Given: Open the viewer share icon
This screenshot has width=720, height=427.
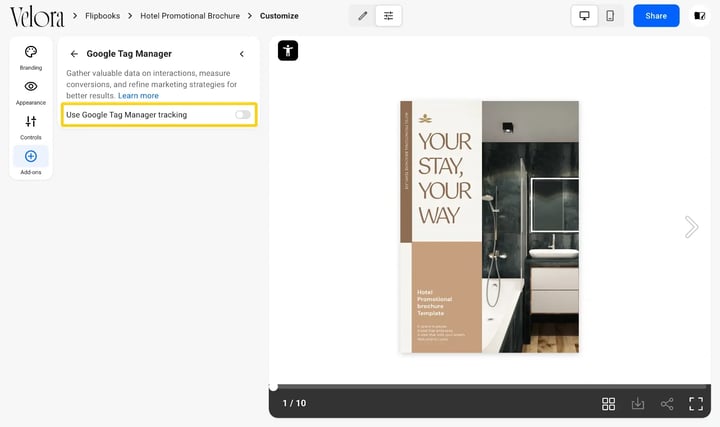Looking at the screenshot, I should point(667,404).
